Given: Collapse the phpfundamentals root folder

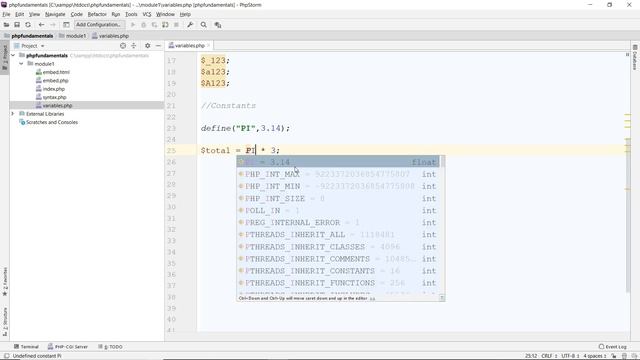Looking at the screenshot, I should coord(13,56).
